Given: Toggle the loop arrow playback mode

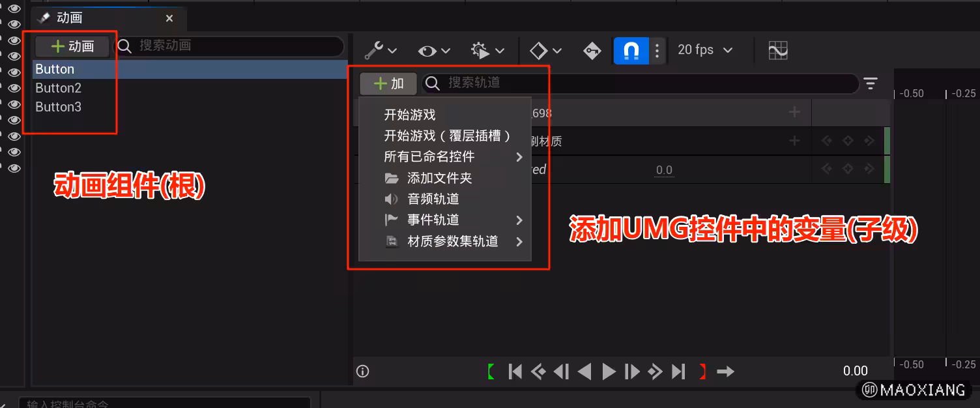Looking at the screenshot, I should click(725, 372).
